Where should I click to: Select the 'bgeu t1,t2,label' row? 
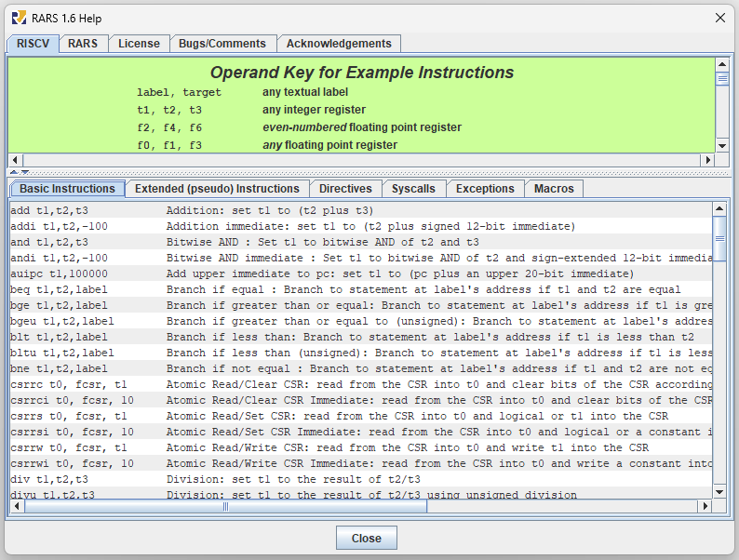[361, 321]
